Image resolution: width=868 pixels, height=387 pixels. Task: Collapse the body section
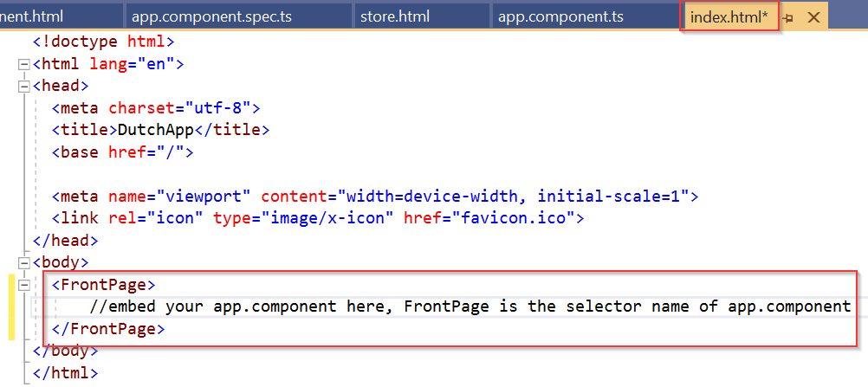pyautogui.click(x=23, y=261)
